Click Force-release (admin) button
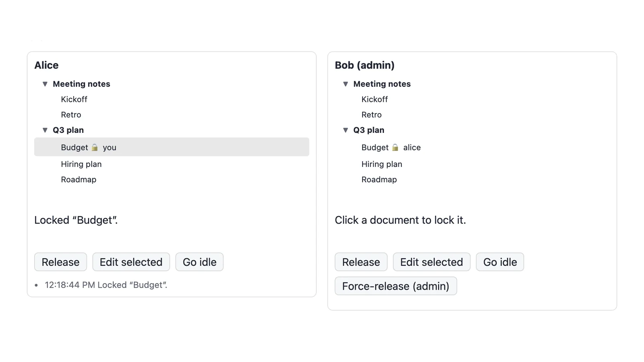The width and height of the screenshot is (644, 362). (x=396, y=286)
